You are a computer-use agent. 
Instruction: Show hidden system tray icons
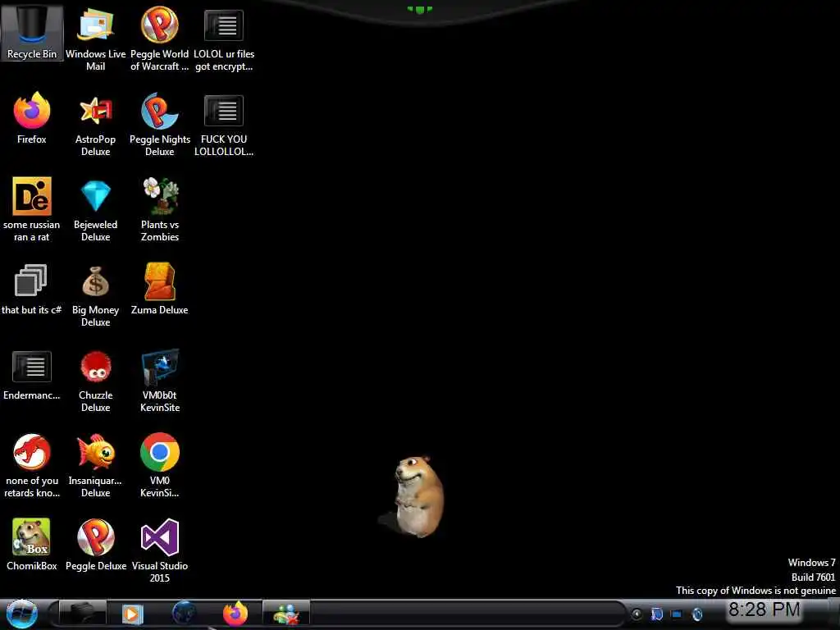point(637,614)
